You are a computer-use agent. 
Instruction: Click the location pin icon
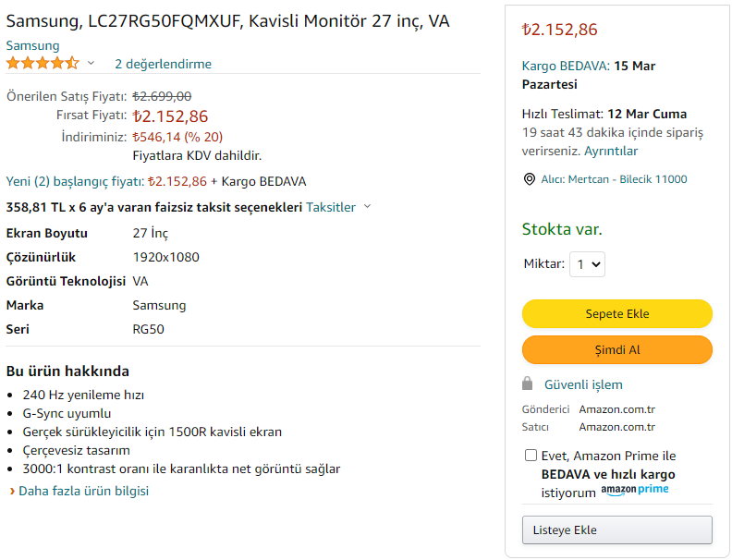530,179
